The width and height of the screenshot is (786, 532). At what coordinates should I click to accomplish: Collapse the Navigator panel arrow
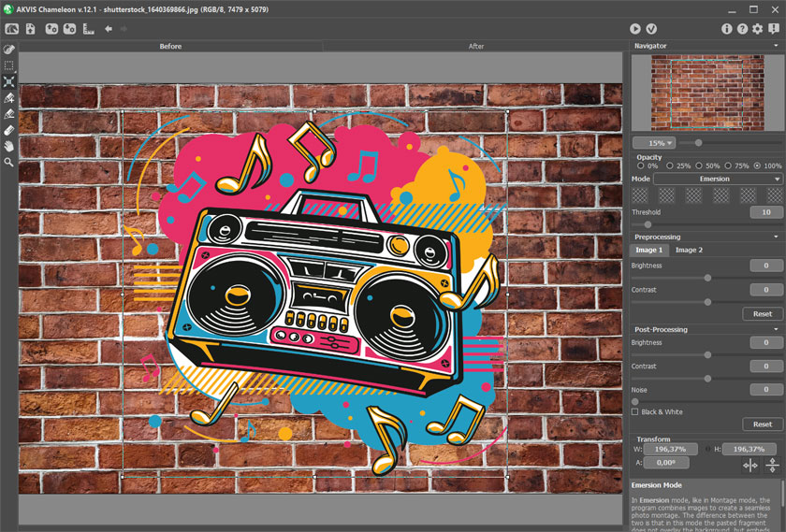pos(776,46)
